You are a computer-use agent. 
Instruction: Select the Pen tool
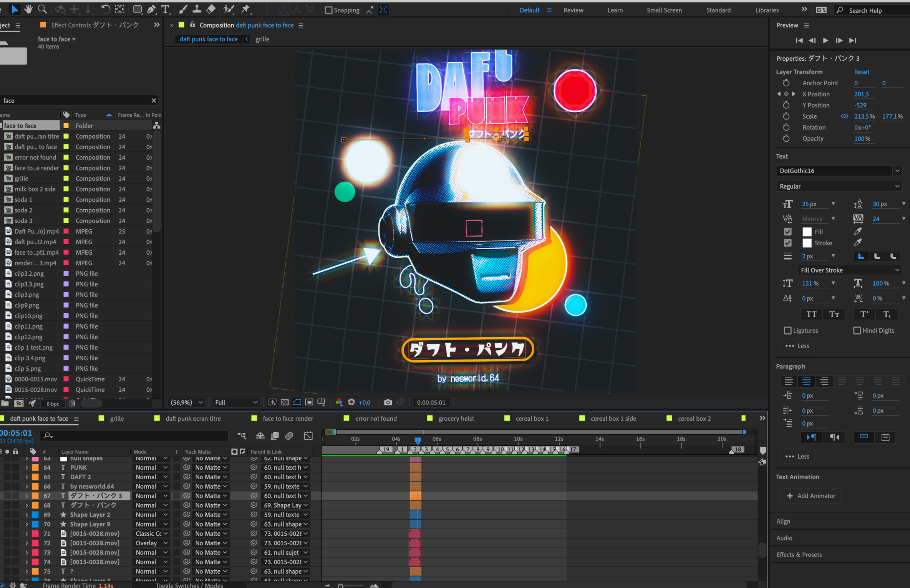pos(151,9)
